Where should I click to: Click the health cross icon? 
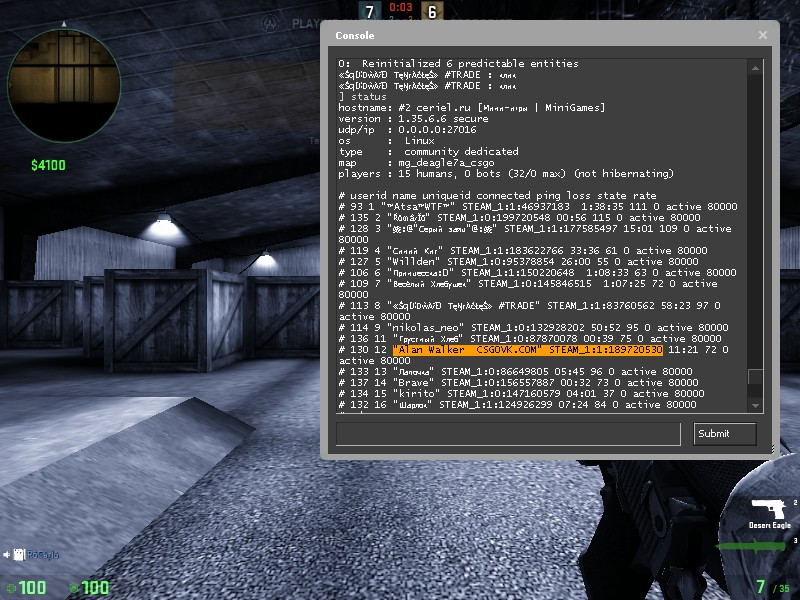[x=11, y=587]
